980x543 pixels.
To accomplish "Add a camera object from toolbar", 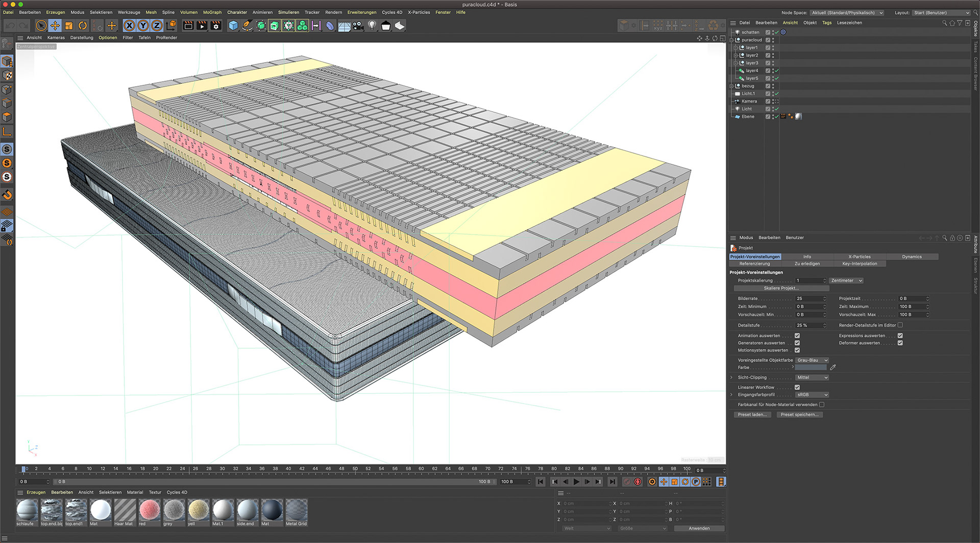I will coord(358,26).
